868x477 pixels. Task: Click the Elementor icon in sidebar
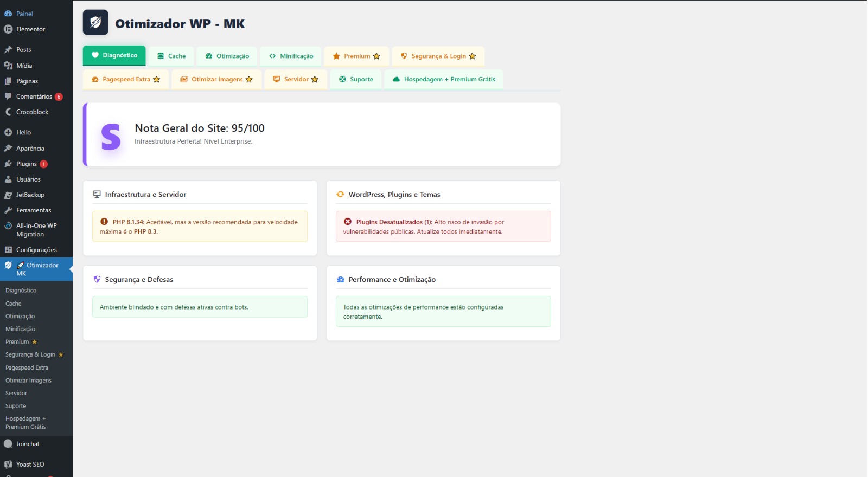[8, 29]
